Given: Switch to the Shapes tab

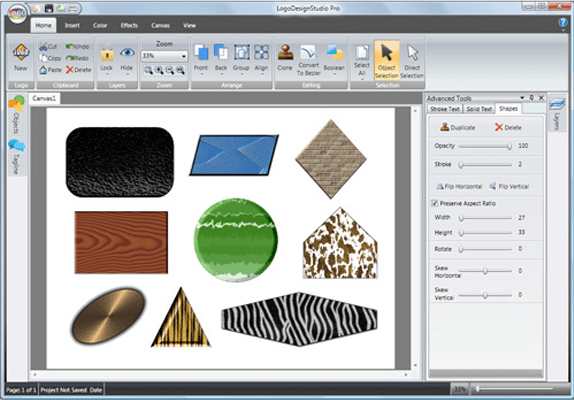Looking at the screenshot, I should 508,108.
